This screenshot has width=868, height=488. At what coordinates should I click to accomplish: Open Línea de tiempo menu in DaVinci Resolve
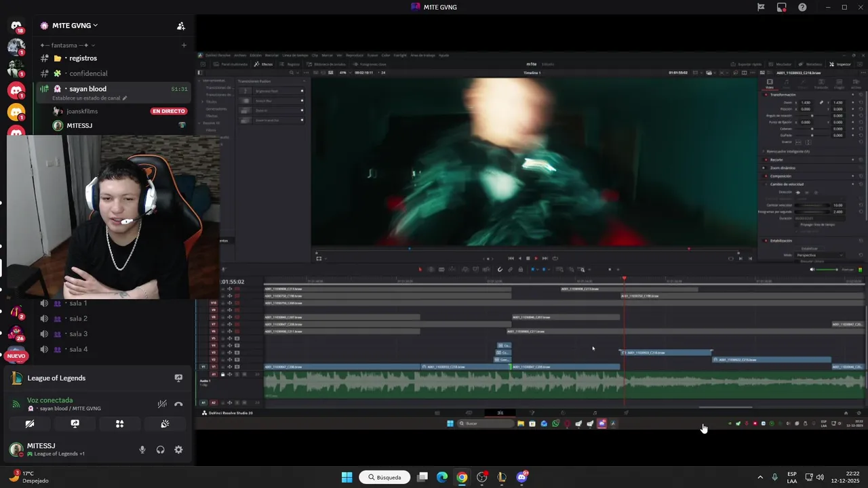pos(295,55)
